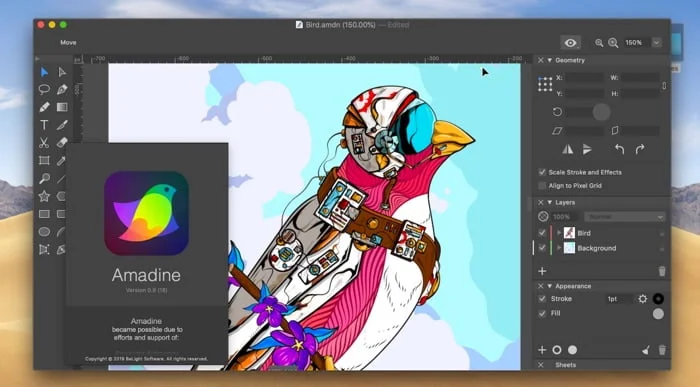700x387 pixels.
Task: Zoom out with the minus magnifier
Action: (599, 43)
